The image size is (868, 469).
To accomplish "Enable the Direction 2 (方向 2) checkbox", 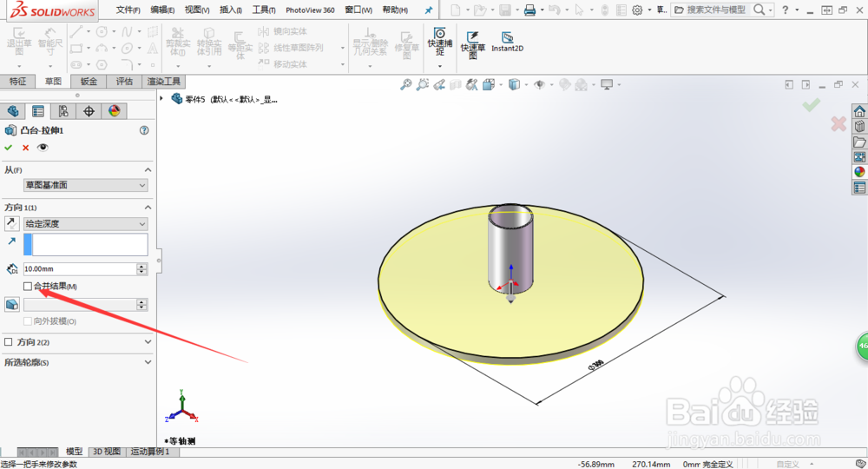I will [x=9, y=342].
